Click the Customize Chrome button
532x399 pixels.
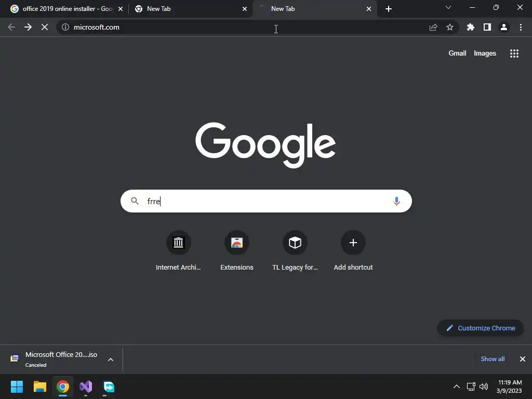click(481, 328)
